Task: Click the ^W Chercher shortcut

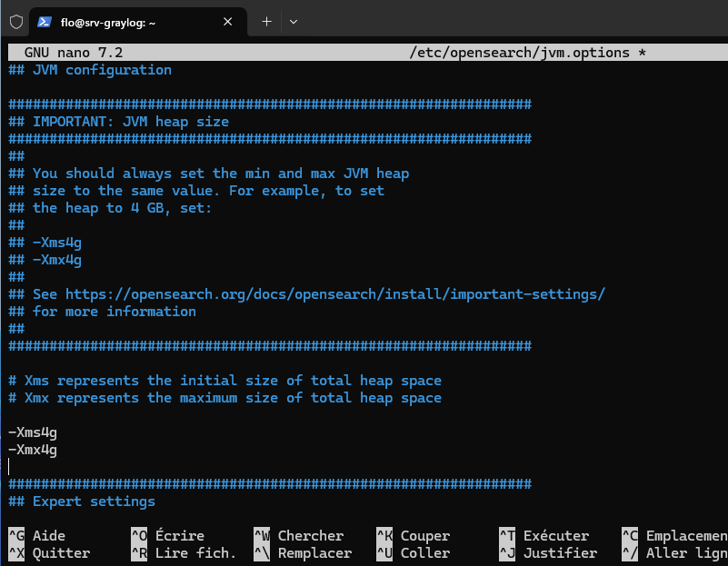Action: point(298,536)
